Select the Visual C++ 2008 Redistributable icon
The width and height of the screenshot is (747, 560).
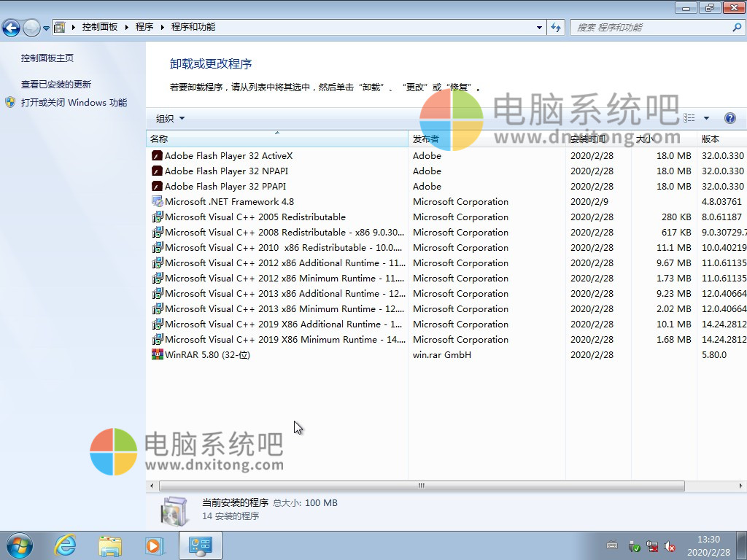(158, 233)
